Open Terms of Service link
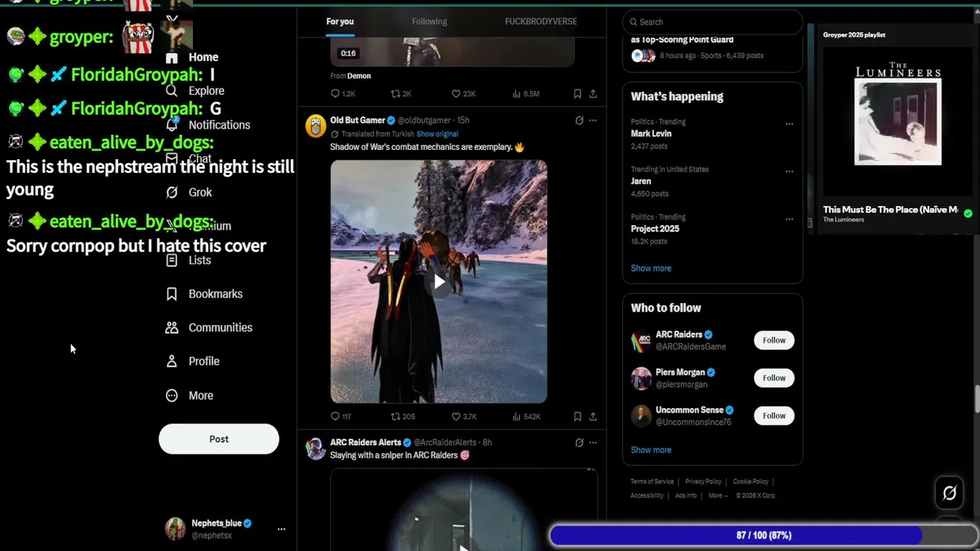This screenshot has height=551, width=980. pyautogui.click(x=652, y=481)
